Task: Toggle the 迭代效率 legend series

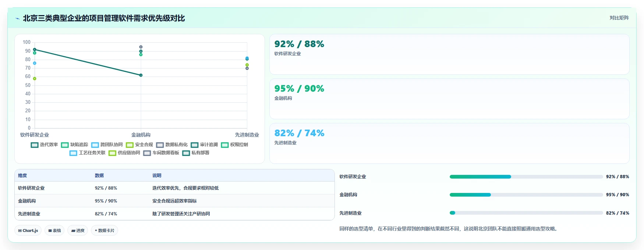Action: click(45, 145)
